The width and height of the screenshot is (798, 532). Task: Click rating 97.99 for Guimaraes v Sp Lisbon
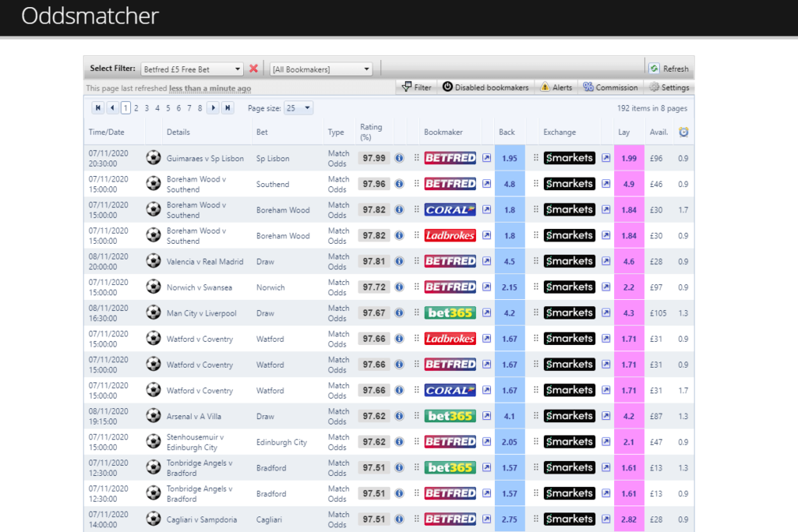coord(374,158)
